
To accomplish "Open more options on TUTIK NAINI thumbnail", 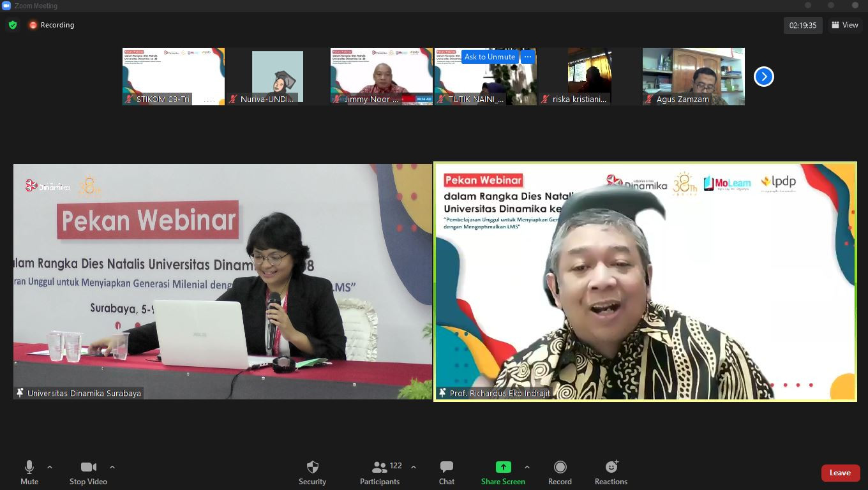I will coord(527,57).
